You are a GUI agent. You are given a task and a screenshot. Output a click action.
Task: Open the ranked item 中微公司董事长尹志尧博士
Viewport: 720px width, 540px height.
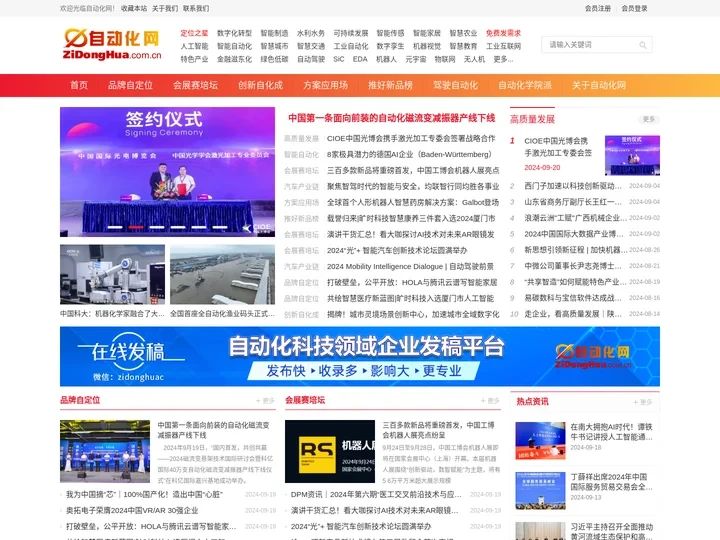573,266
